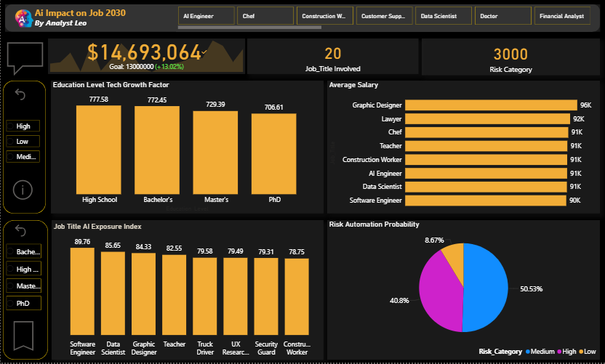Open the info circle icon

[23, 190]
